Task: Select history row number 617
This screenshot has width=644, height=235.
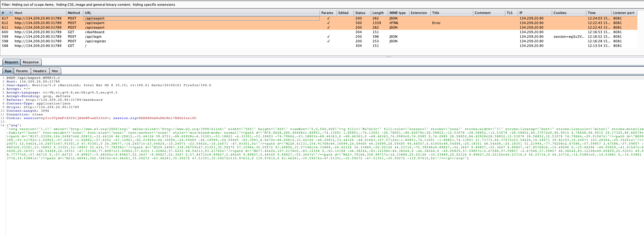Action: pos(319,18)
